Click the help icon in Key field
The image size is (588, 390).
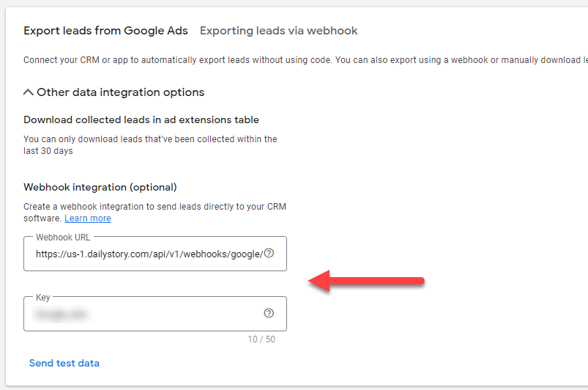point(269,313)
